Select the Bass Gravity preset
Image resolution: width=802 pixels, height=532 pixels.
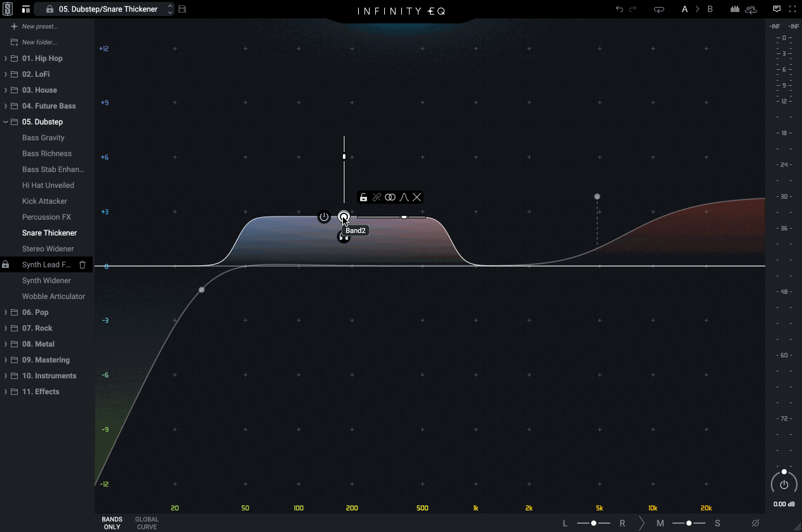pos(43,138)
